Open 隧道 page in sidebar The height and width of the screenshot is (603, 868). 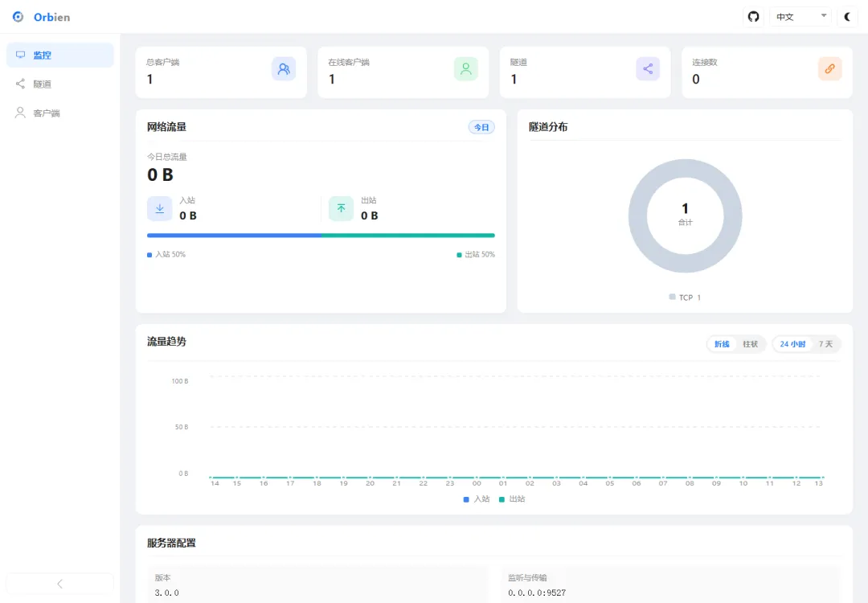(x=59, y=84)
